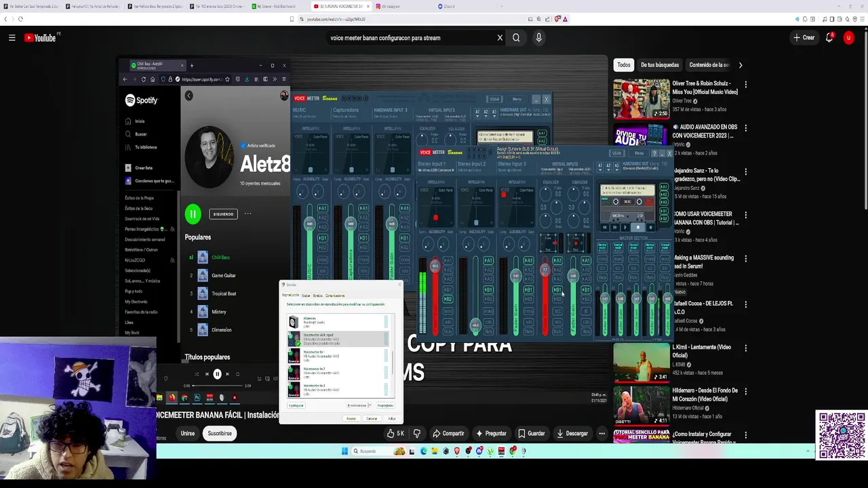
Task: Pause playback with the green Spotify button
Action: pos(193,214)
